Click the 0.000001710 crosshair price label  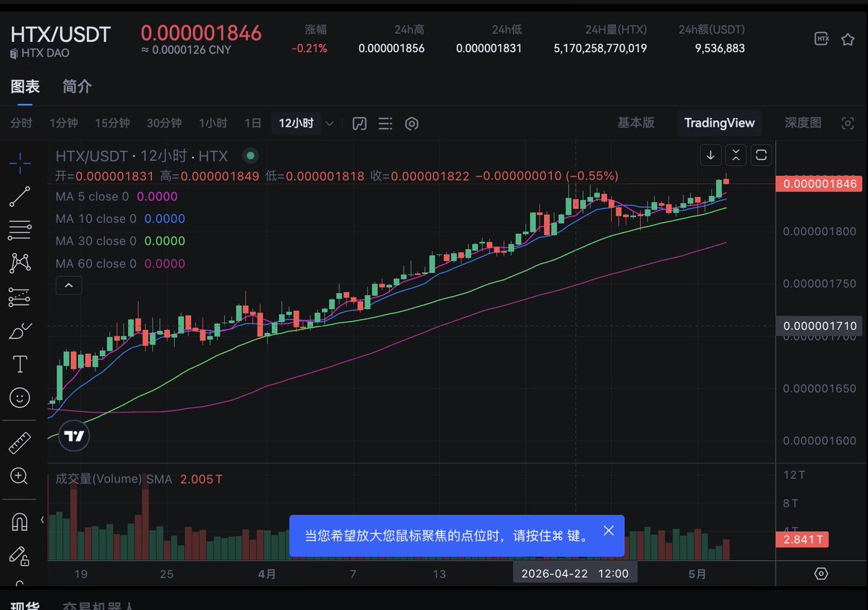point(820,326)
